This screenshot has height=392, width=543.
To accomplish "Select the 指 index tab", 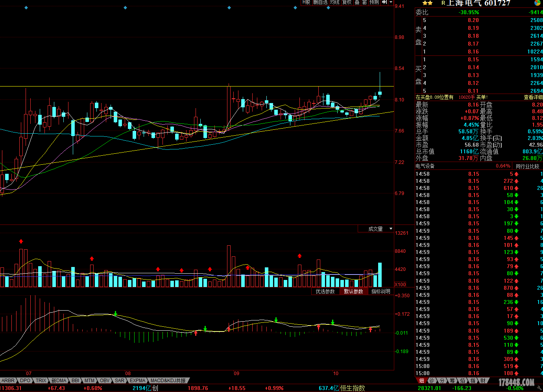I will click(x=473, y=381).
